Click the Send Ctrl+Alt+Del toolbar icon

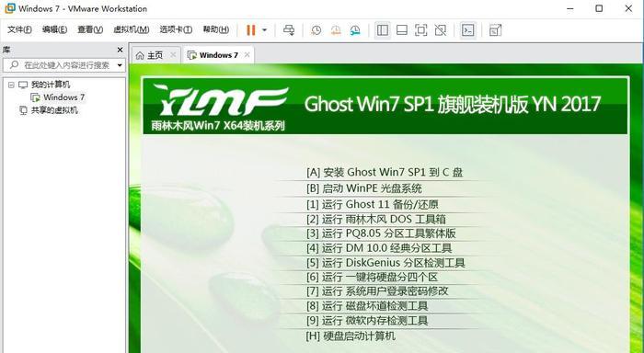click(x=289, y=30)
